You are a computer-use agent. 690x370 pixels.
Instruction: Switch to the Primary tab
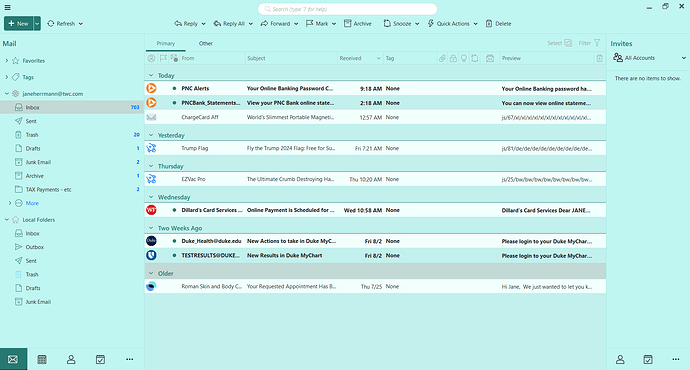pos(165,43)
